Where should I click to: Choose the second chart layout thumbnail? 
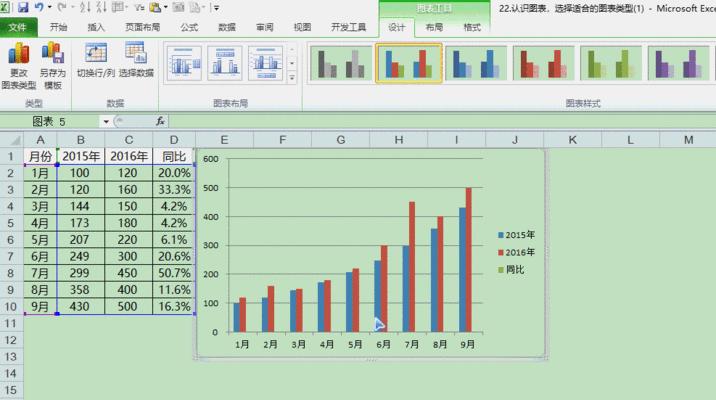pyautogui.click(x=225, y=63)
